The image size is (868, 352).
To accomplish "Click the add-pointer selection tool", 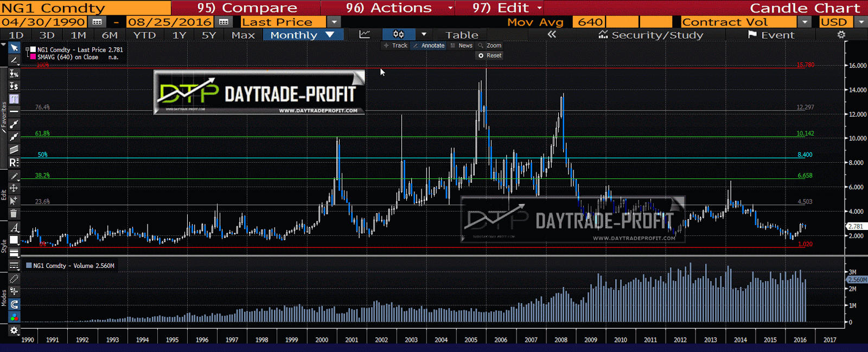I will point(14,201).
